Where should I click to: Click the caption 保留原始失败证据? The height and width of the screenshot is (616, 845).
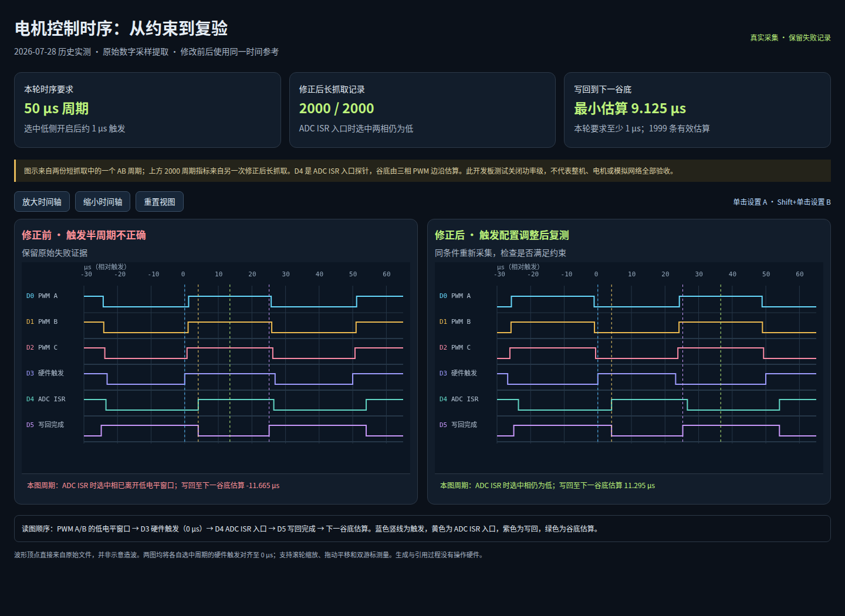point(55,253)
